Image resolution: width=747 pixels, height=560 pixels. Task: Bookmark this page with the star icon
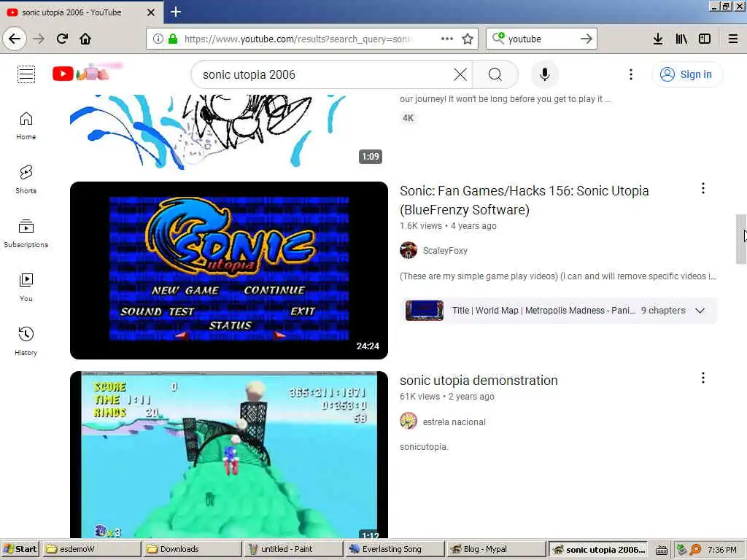pyautogui.click(x=468, y=39)
